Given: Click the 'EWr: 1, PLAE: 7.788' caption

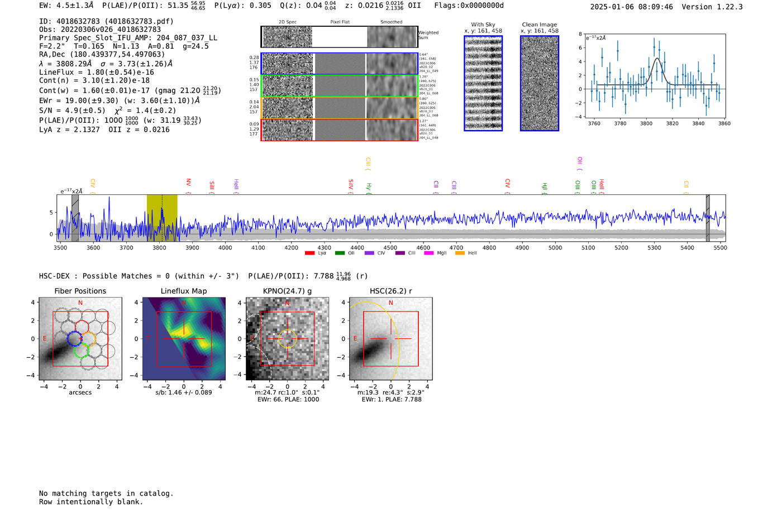Looking at the screenshot, I should pyautogui.click(x=392, y=400).
